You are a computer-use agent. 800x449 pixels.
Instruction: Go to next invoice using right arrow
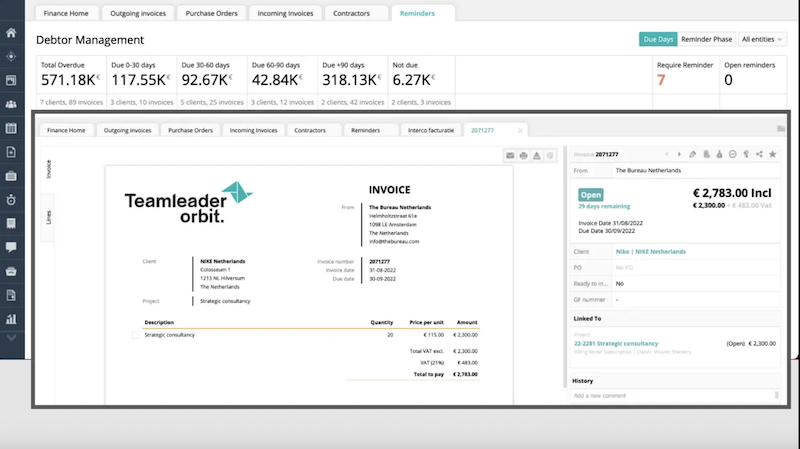point(679,154)
